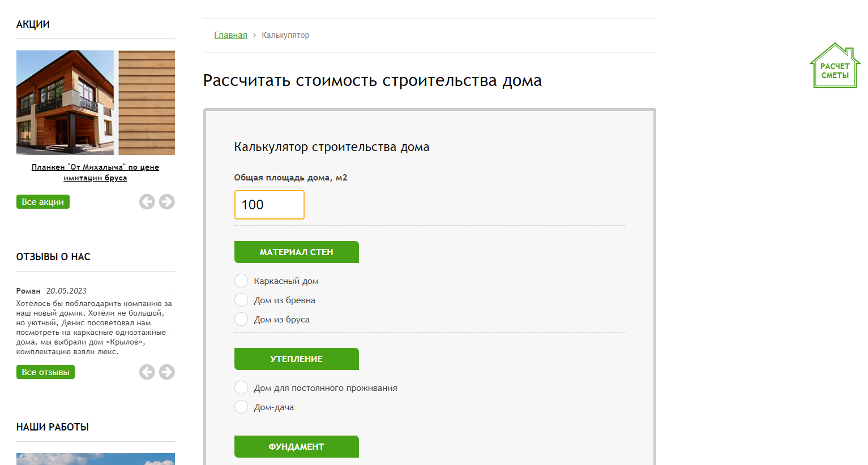Choose Дом-дача insulation option
868x465 pixels.
pos(241,407)
